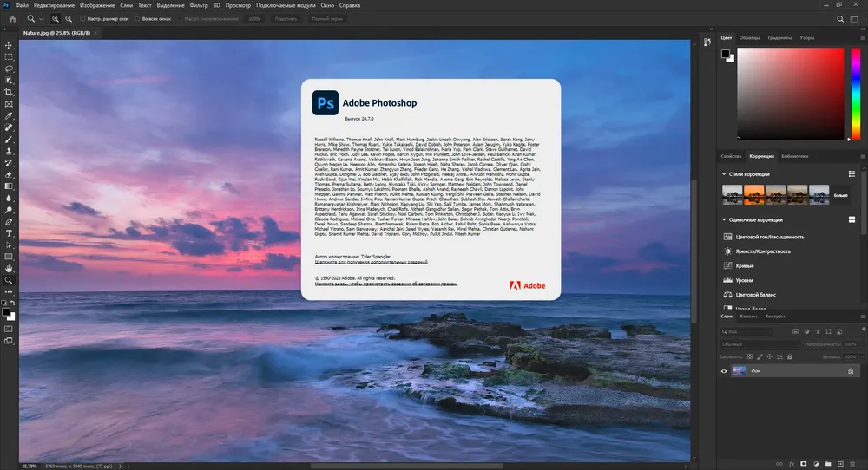Switch to the Образцы tab
This screenshot has width=868, height=470.
[x=750, y=37]
